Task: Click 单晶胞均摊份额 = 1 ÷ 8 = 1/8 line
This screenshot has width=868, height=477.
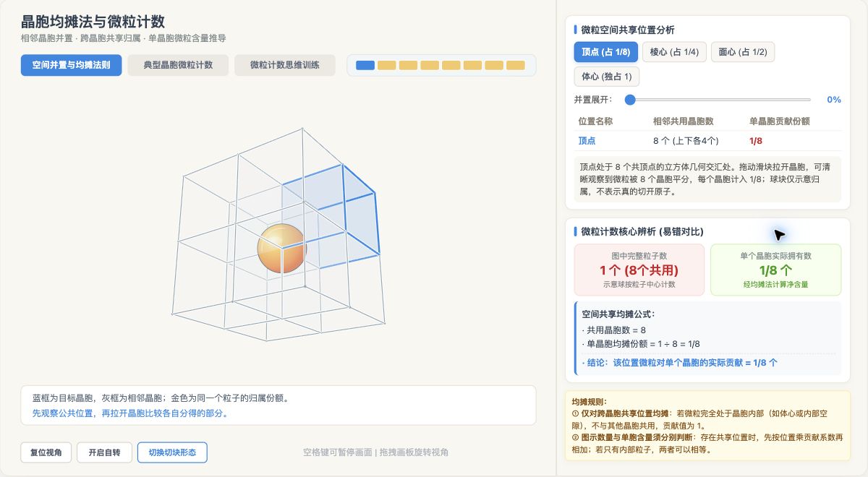Action: coord(641,344)
